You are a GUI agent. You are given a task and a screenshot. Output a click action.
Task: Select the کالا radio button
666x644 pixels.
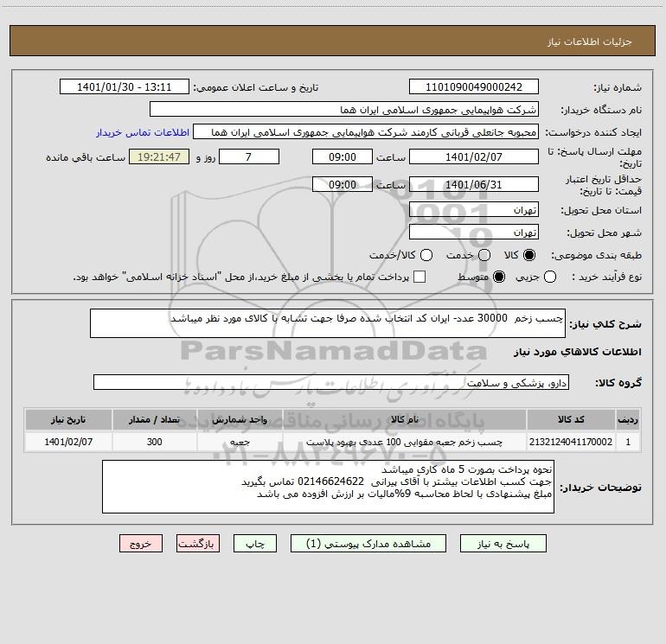point(529,255)
